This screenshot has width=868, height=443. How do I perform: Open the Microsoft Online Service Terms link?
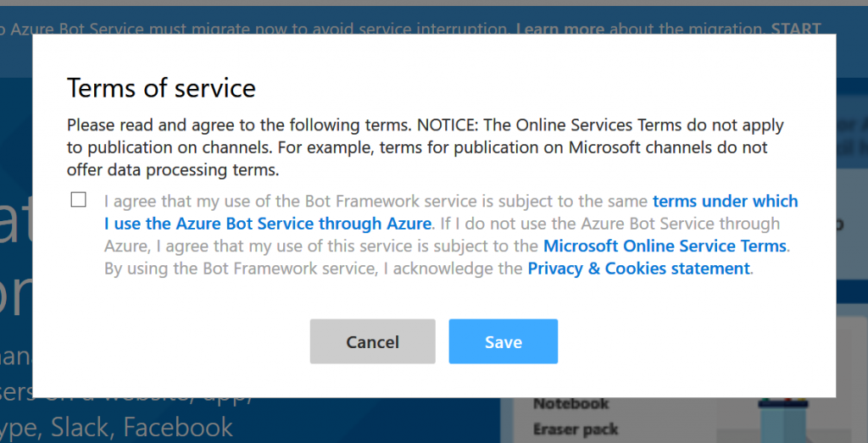click(665, 246)
